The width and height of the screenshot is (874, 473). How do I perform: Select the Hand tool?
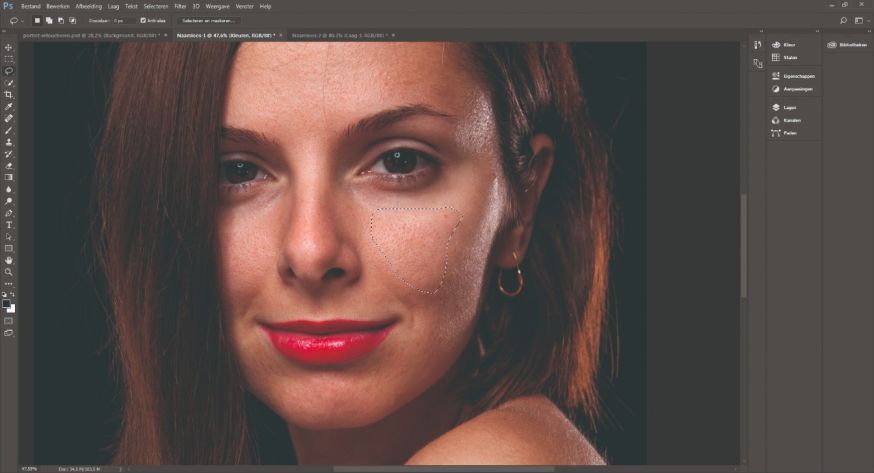click(9, 260)
